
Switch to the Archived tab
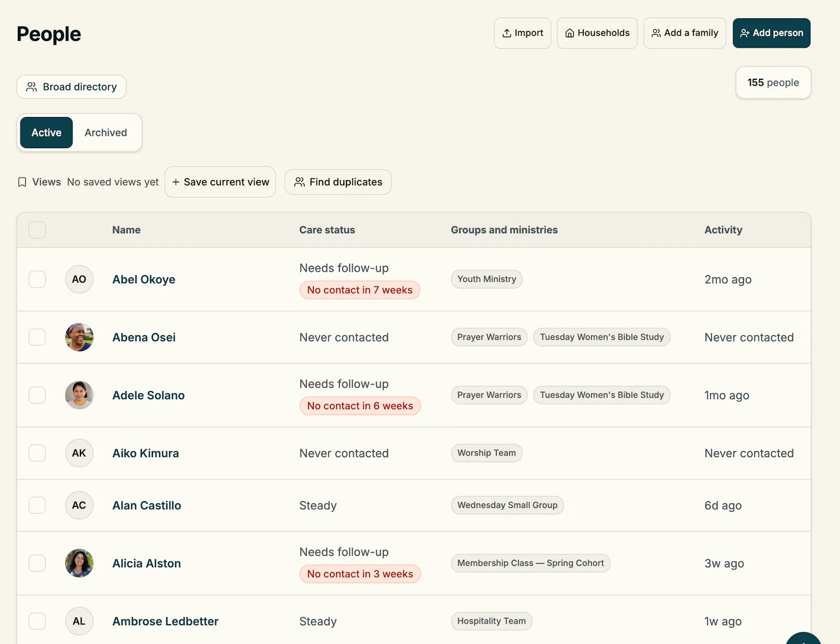pyautogui.click(x=106, y=132)
